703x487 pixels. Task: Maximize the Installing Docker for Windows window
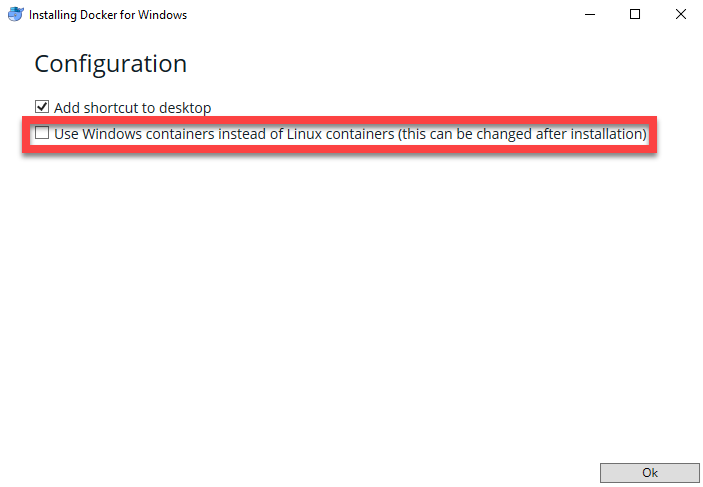coord(635,14)
